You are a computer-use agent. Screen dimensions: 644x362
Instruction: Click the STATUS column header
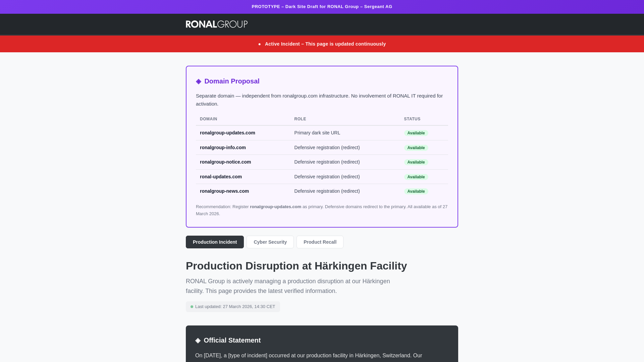(412, 119)
